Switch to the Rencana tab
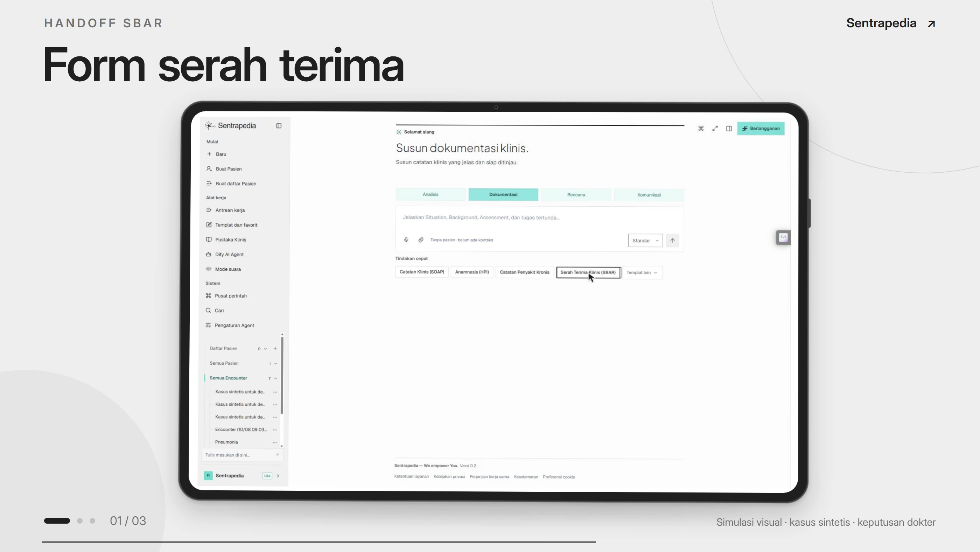The image size is (980, 552). 576,194
